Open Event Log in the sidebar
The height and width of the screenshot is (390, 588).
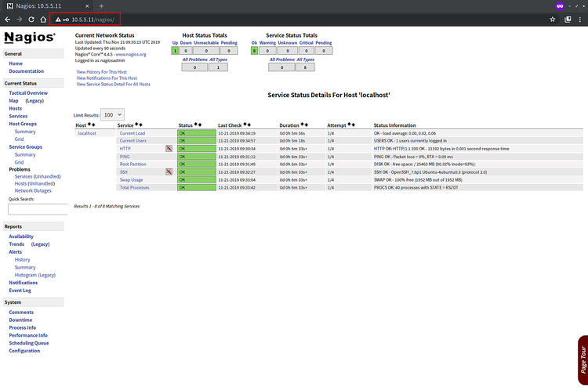pos(20,291)
